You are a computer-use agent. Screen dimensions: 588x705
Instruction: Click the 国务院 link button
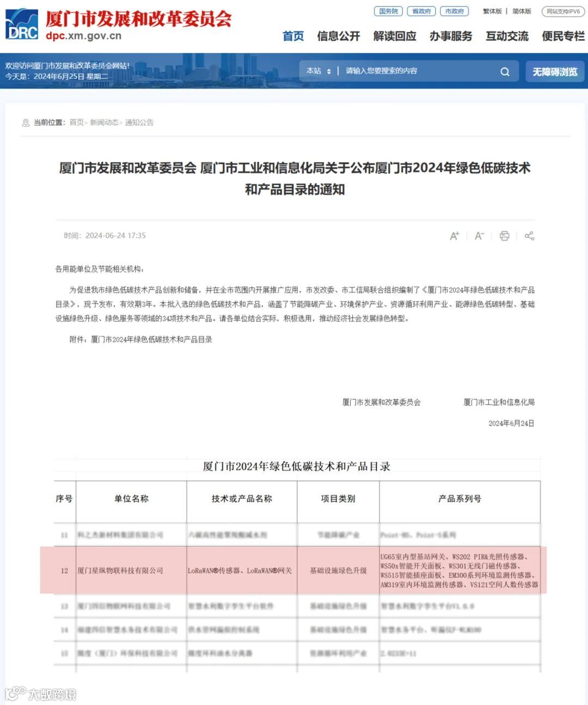(389, 11)
